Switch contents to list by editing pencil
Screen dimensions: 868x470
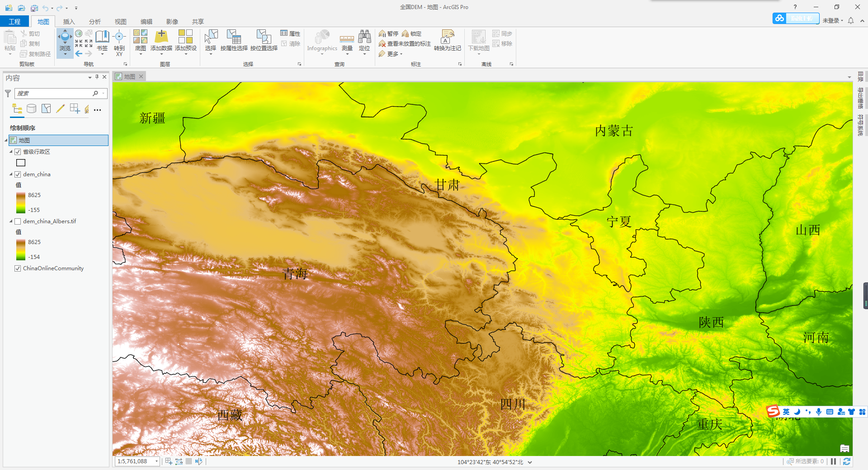(60, 108)
